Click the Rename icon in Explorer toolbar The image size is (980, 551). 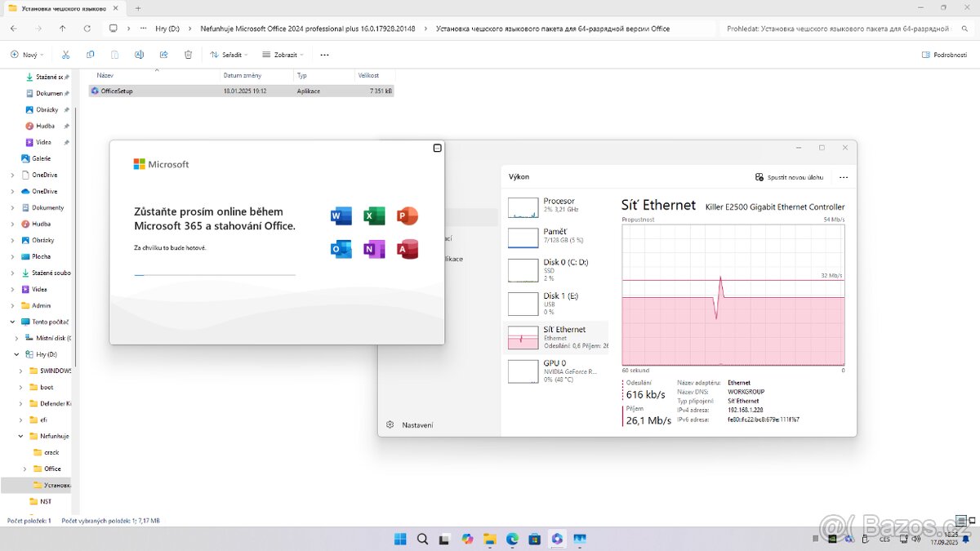click(139, 55)
